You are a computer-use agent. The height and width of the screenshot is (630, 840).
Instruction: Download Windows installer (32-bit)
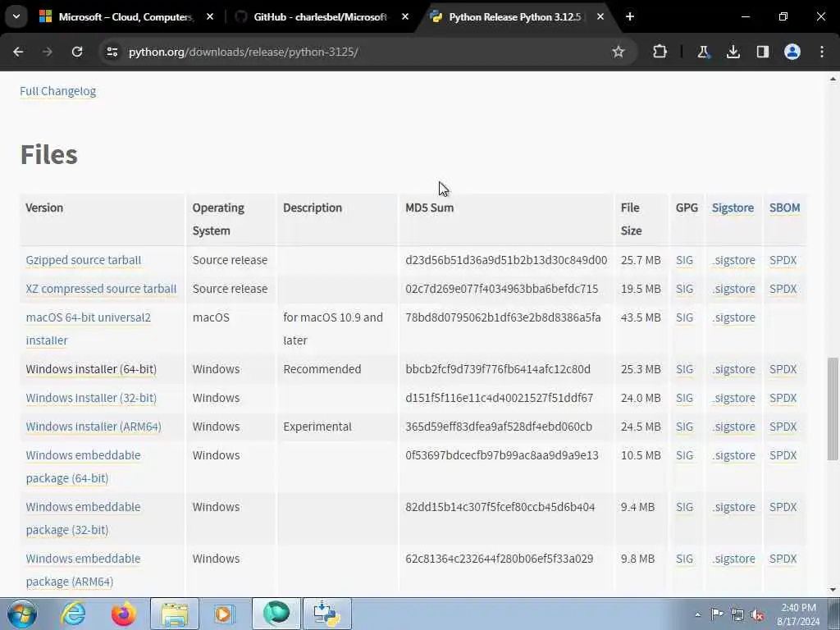coord(91,398)
